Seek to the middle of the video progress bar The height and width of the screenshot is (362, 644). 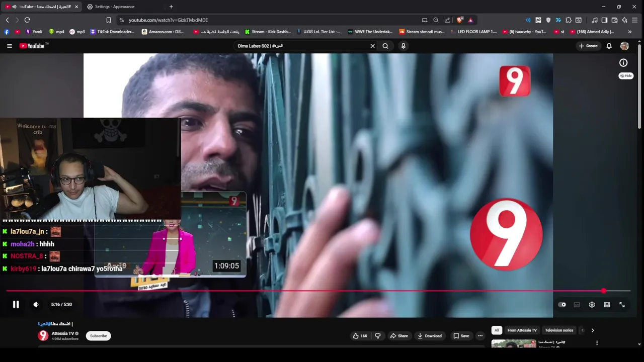tap(318, 291)
